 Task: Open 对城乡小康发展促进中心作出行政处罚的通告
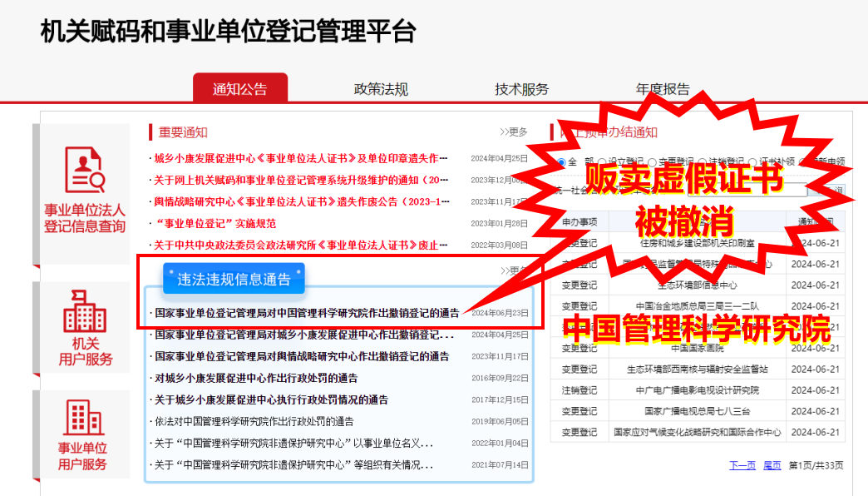[x=256, y=378]
